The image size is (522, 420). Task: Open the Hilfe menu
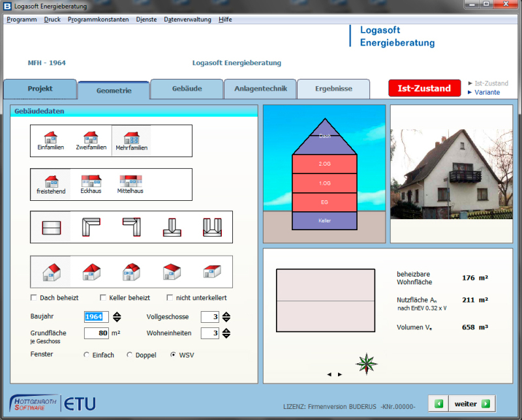tap(225, 20)
